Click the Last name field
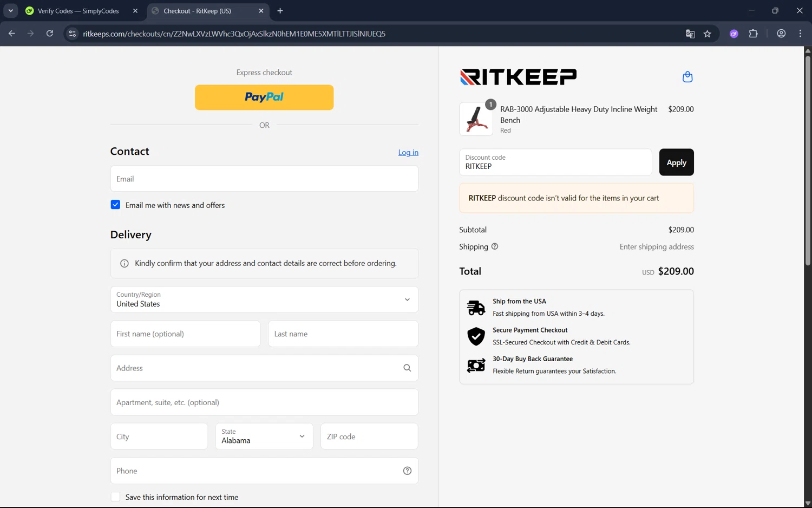Screen dimensions: 812x508 coord(343,334)
